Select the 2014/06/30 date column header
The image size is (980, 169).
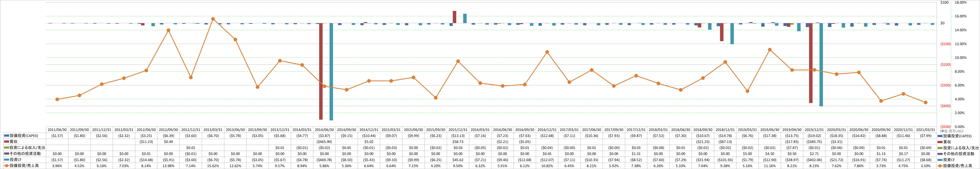tap(325, 130)
